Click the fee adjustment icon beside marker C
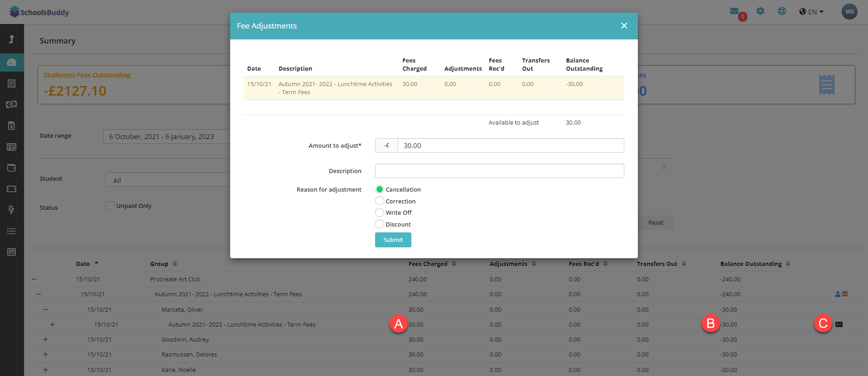 839,324
